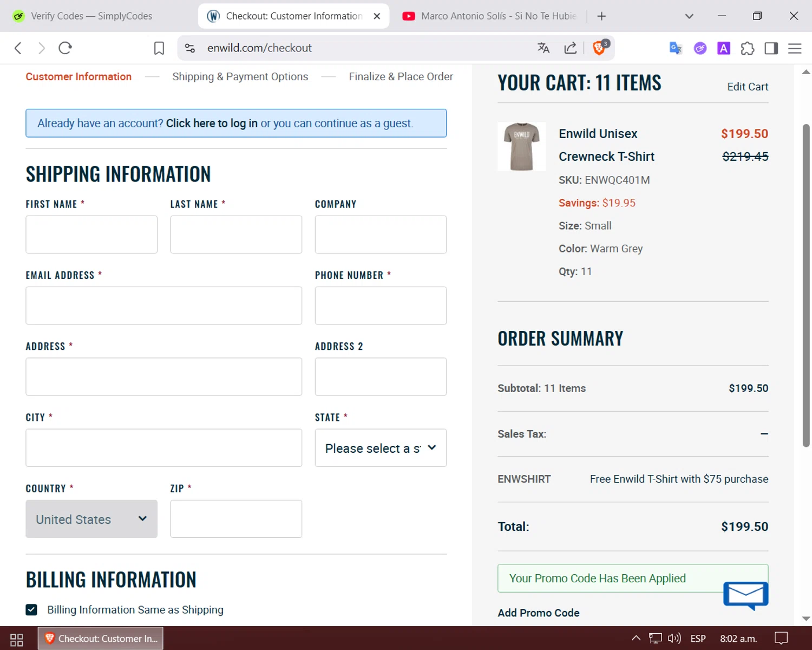Open the Google Translate extension icon

coord(675,48)
